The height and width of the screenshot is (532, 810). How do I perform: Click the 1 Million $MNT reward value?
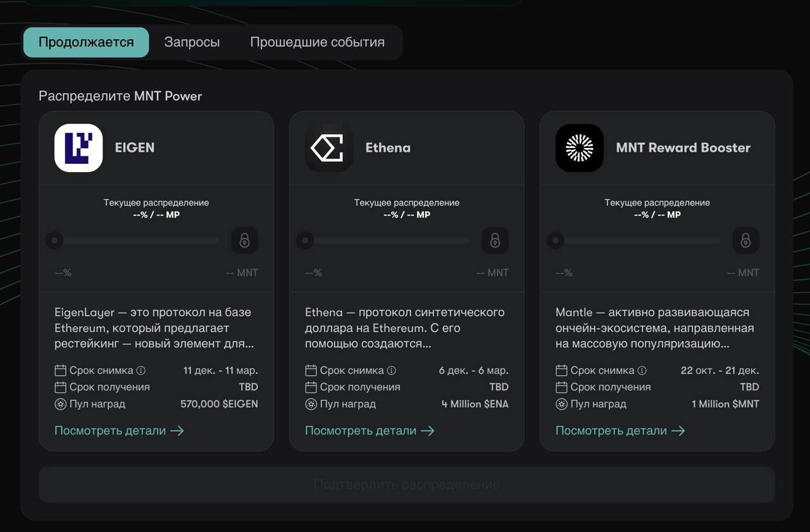coord(725,404)
